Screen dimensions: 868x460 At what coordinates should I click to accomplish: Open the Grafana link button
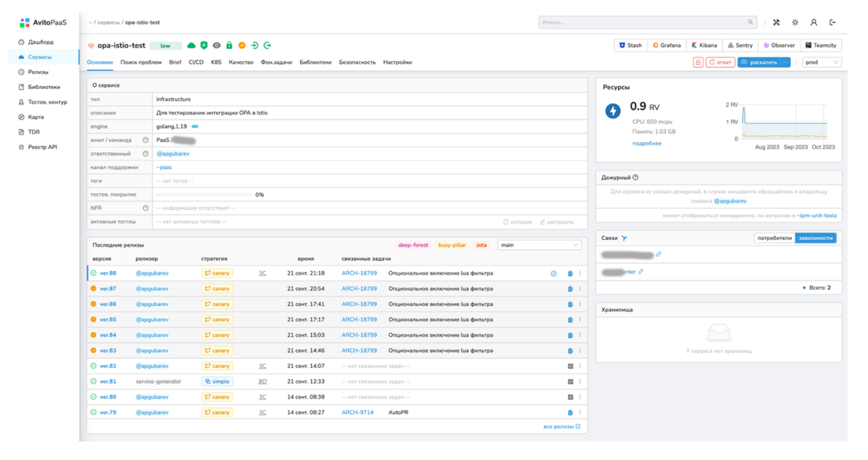(x=667, y=45)
